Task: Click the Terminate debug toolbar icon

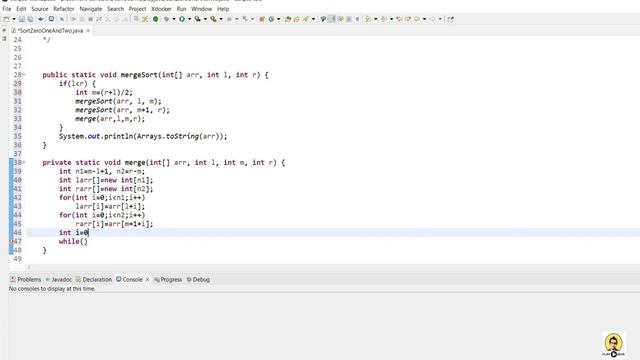Action: (90, 19)
